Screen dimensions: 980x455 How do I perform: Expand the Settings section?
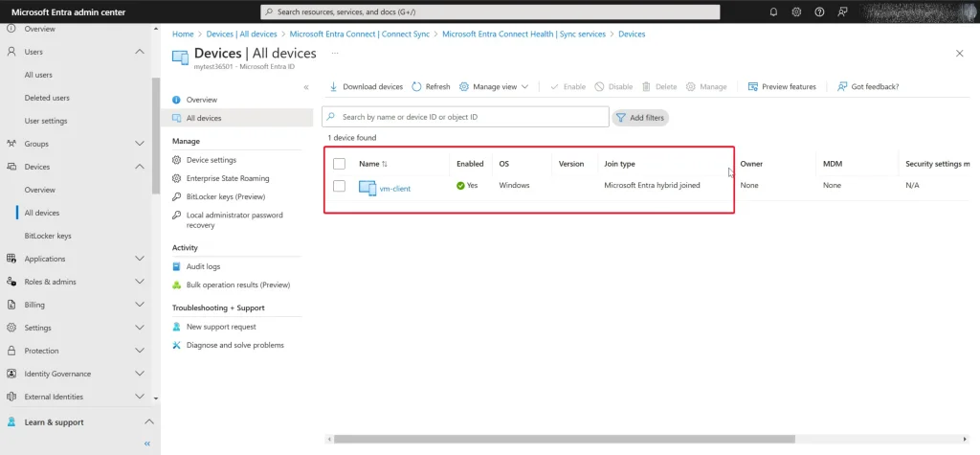coord(140,328)
